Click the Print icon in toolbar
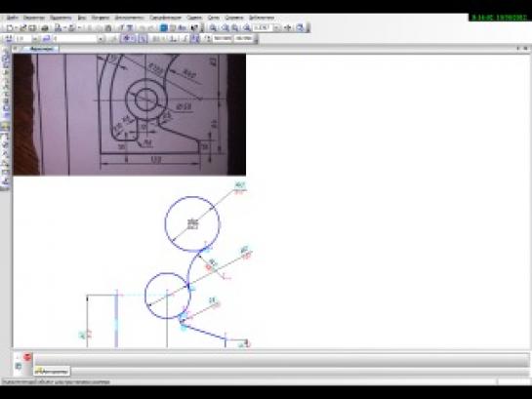 point(45,27)
